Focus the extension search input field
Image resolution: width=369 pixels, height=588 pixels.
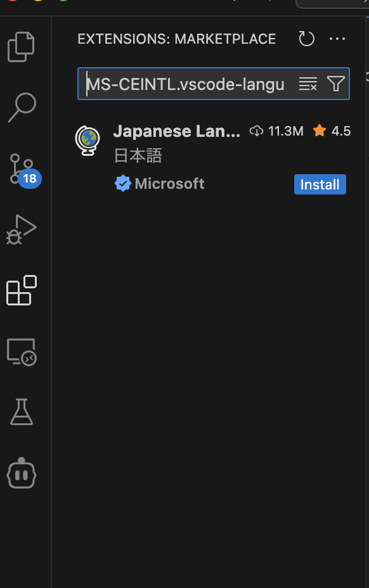(x=184, y=83)
